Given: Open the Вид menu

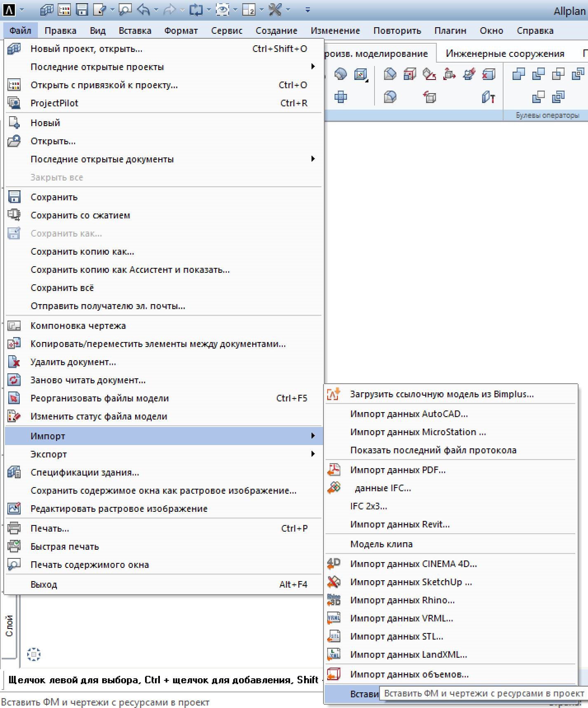Looking at the screenshot, I should click(x=98, y=30).
